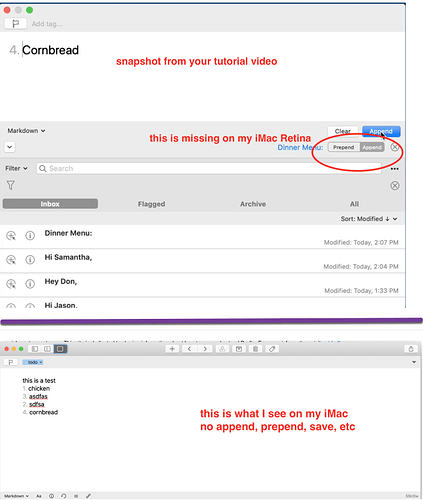The height and width of the screenshot is (500, 423).
Task: Select the Prepend segment option
Action: click(x=344, y=147)
